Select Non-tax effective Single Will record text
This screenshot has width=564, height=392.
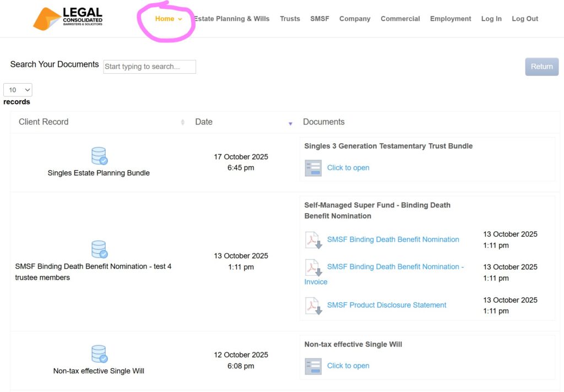pyautogui.click(x=99, y=371)
